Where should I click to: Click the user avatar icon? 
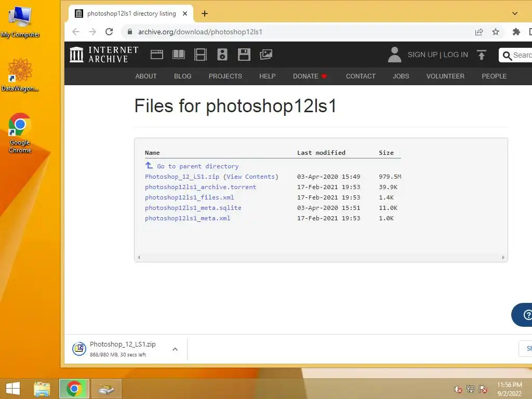(394, 55)
